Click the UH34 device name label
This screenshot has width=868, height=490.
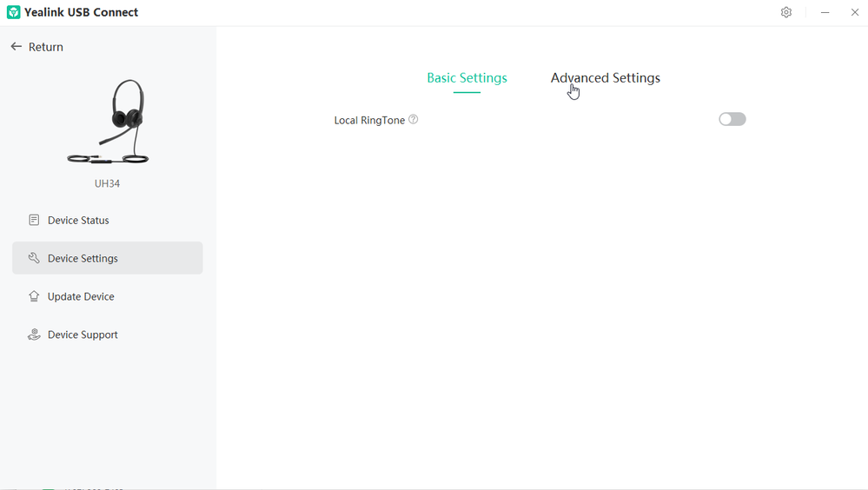107,184
